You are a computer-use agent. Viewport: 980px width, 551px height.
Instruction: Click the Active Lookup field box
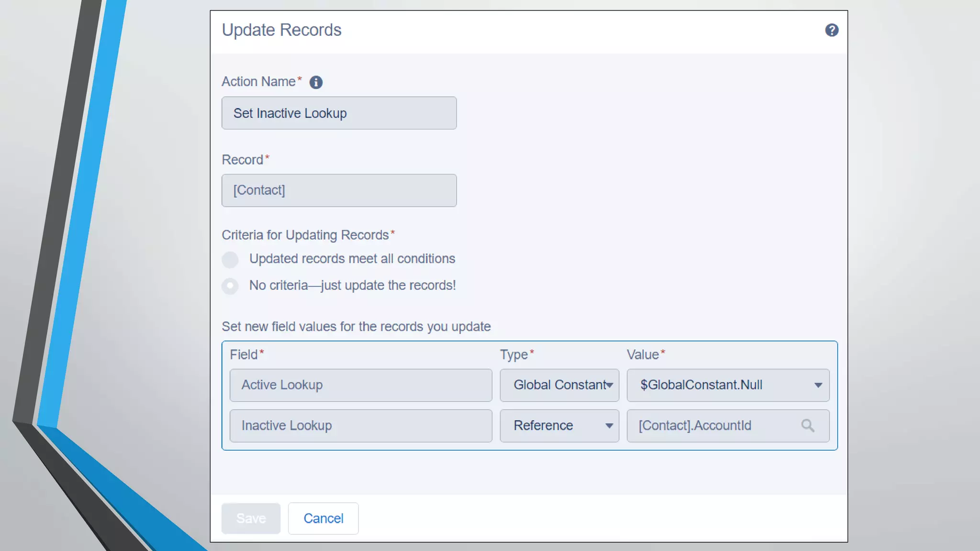[x=360, y=385]
